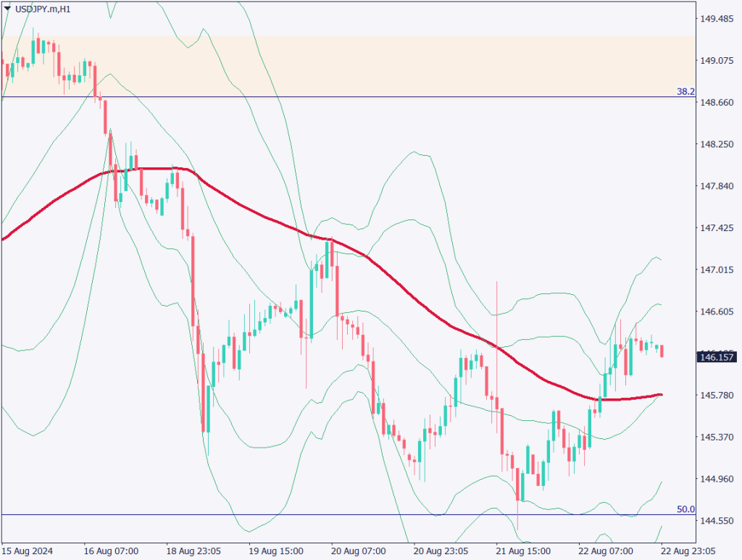742x560 pixels.
Task: Click the 144.550 price axis label
Action: [716, 521]
